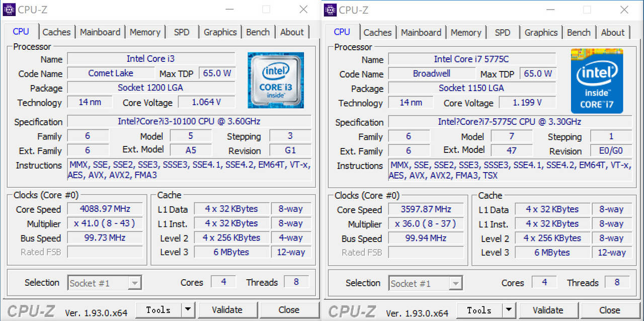Expand Tools dropdown arrow in right window
This screenshot has height=321, width=644.
pyautogui.click(x=509, y=310)
